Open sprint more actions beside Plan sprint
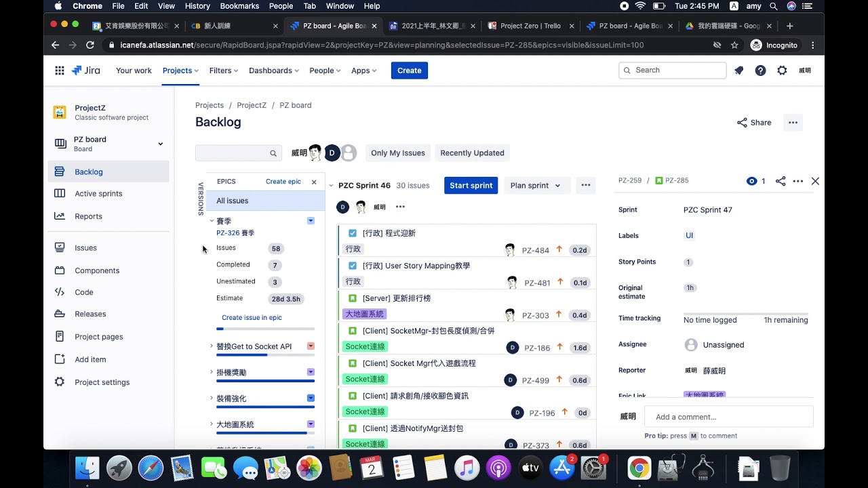The width and height of the screenshot is (868, 488). pyautogui.click(x=586, y=185)
